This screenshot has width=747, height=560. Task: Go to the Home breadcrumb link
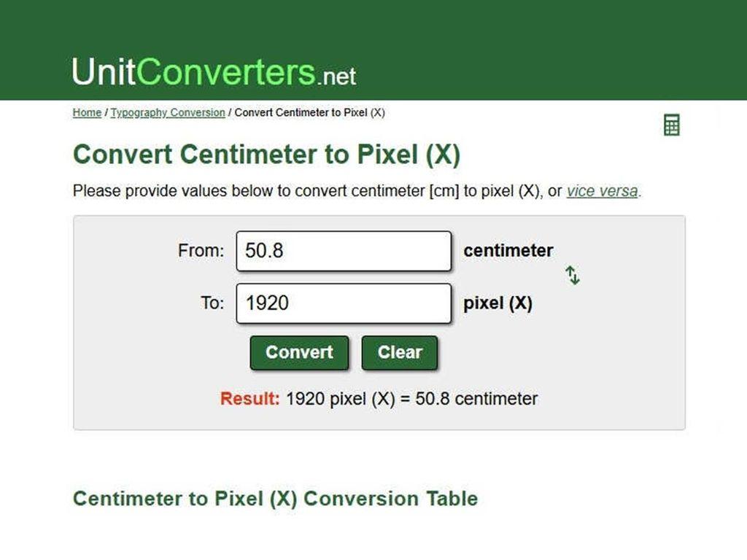[87, 113]
